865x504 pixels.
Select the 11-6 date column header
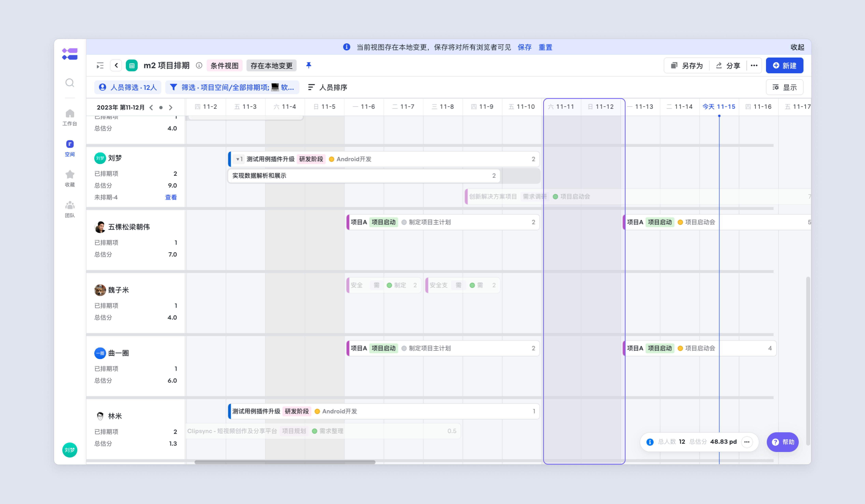(x=364, y=107)
